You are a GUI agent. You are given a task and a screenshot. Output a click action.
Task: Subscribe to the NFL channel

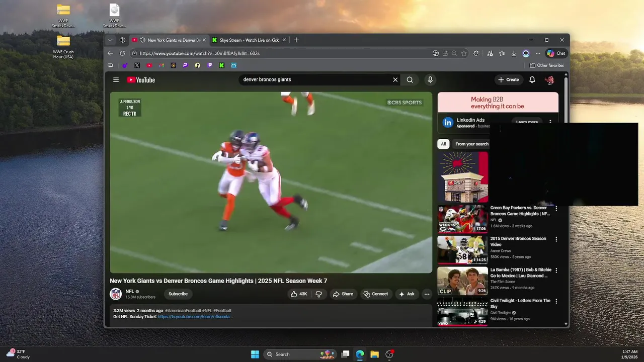(x=178, y=294)
